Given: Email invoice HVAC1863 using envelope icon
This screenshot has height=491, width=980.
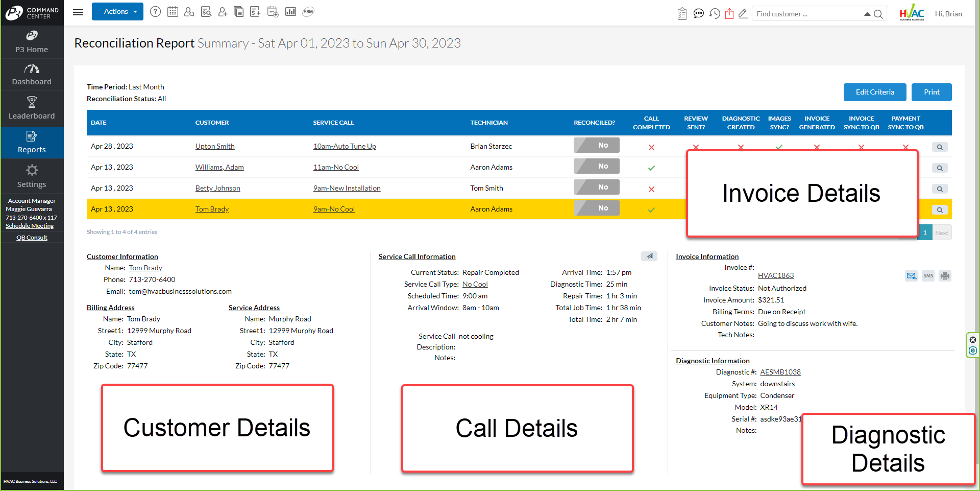Looking at the screenshot, I should [911, 276].
